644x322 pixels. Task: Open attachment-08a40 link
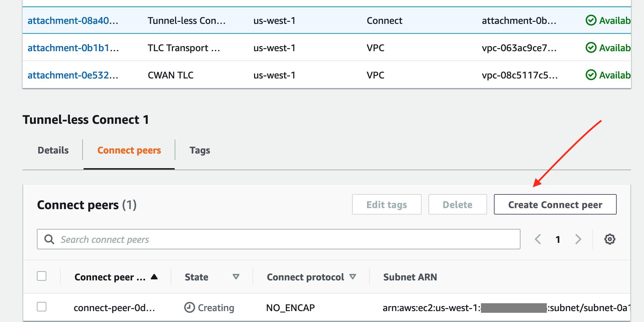click(x=73, y=20)
